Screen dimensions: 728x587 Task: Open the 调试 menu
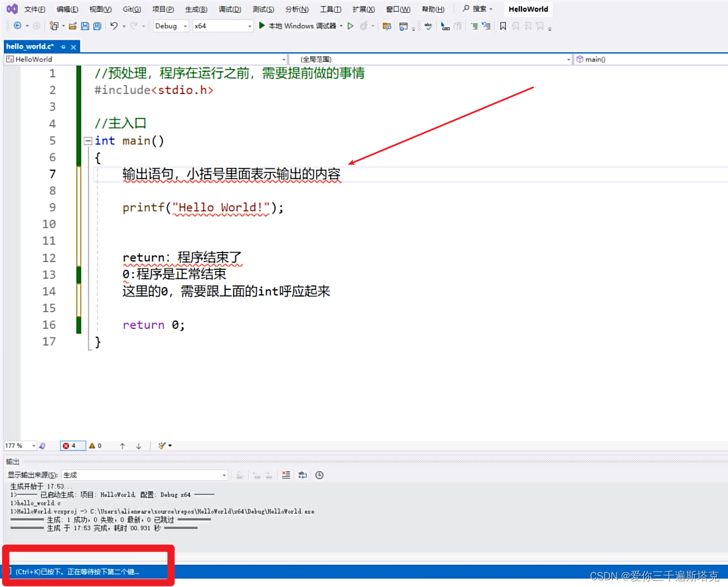click(x=230, y=9)
